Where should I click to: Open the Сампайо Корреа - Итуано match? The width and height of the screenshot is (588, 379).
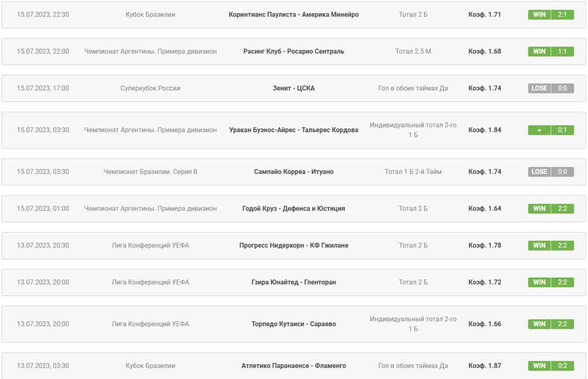point(294,172)
